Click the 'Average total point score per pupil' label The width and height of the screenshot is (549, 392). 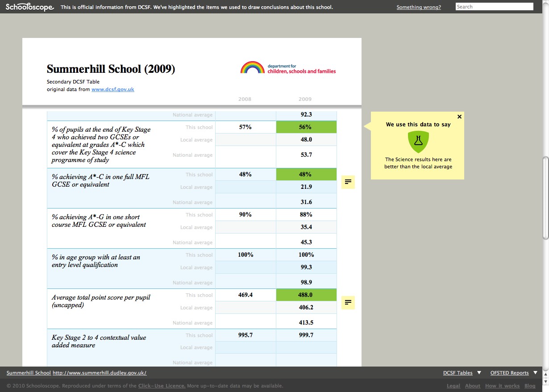point(101,301)
